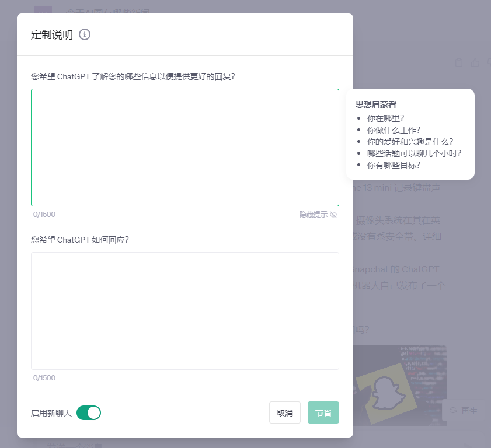The image size is (491, 448).
Task: Focus the first textarea about your information
Action: [185, 148]
